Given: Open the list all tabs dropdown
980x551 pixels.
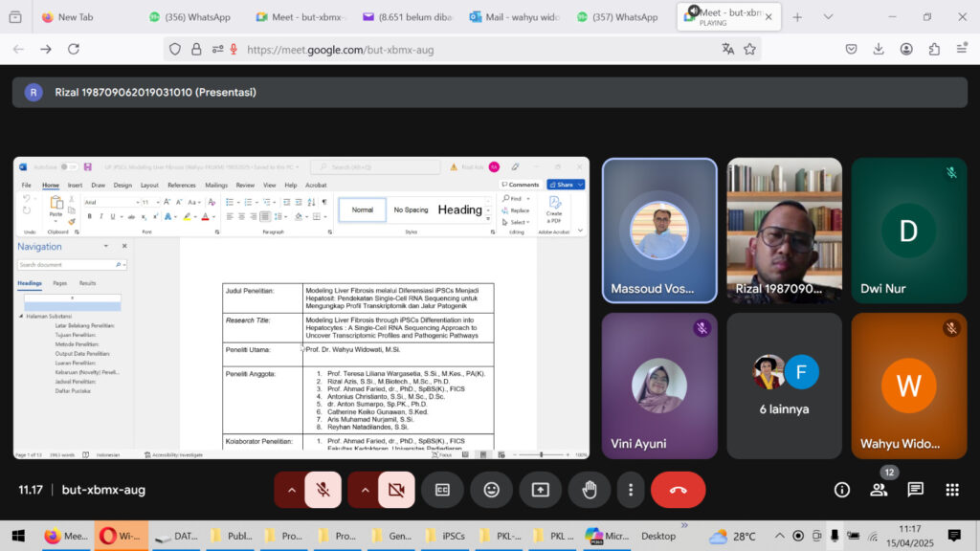Looking at the screenshot, I should [828, 17].
